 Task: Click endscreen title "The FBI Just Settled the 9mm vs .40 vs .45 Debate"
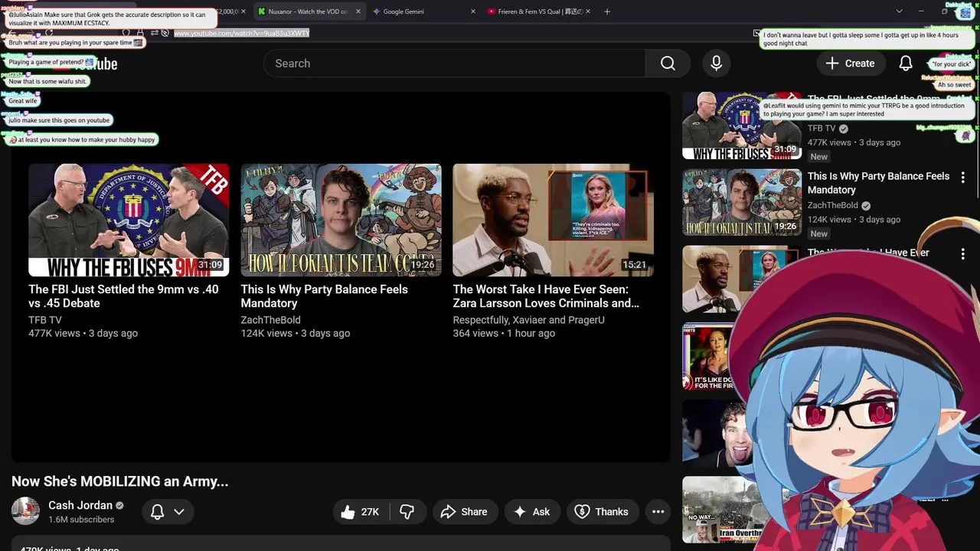123,296
